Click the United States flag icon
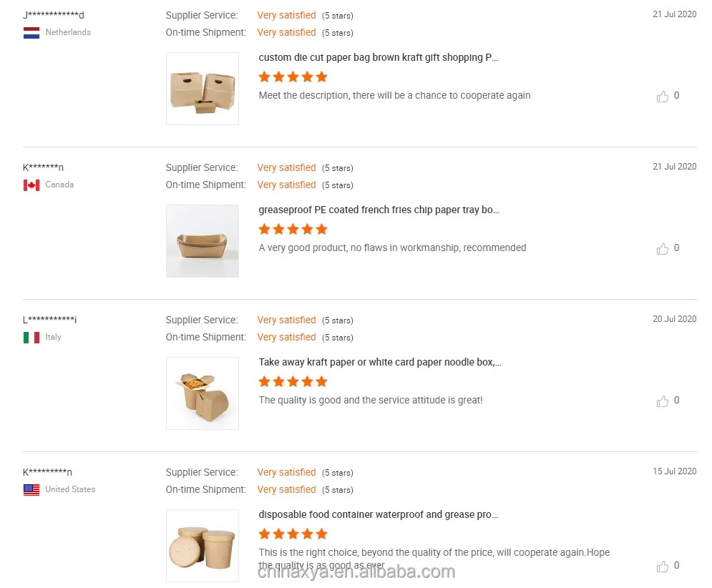 31,490
